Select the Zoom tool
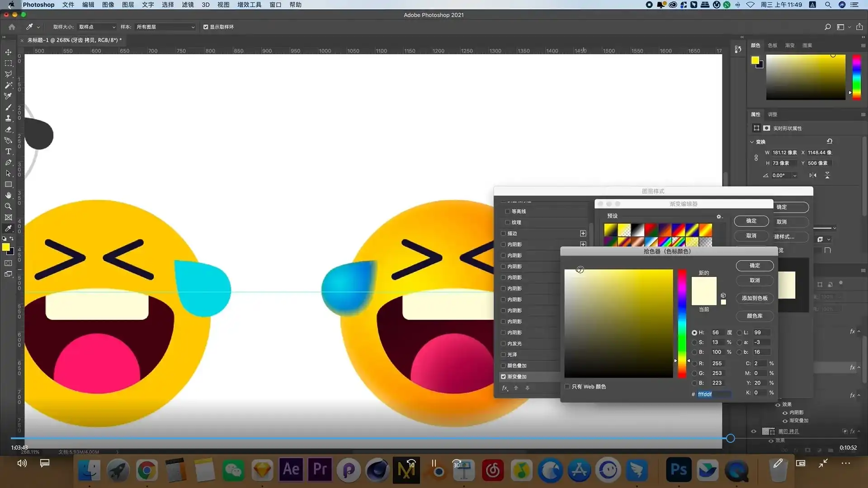The width and height of the screenshot is (868, 488). click(8, 206)
